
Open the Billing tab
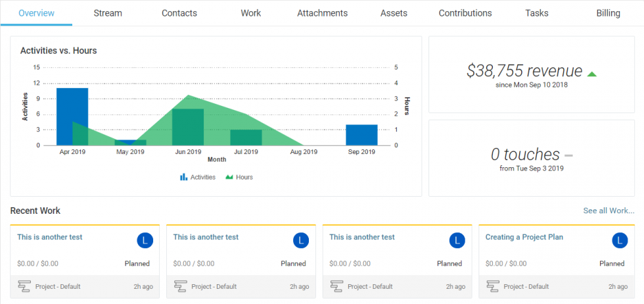pyautogui.click(x=608, y=13)
